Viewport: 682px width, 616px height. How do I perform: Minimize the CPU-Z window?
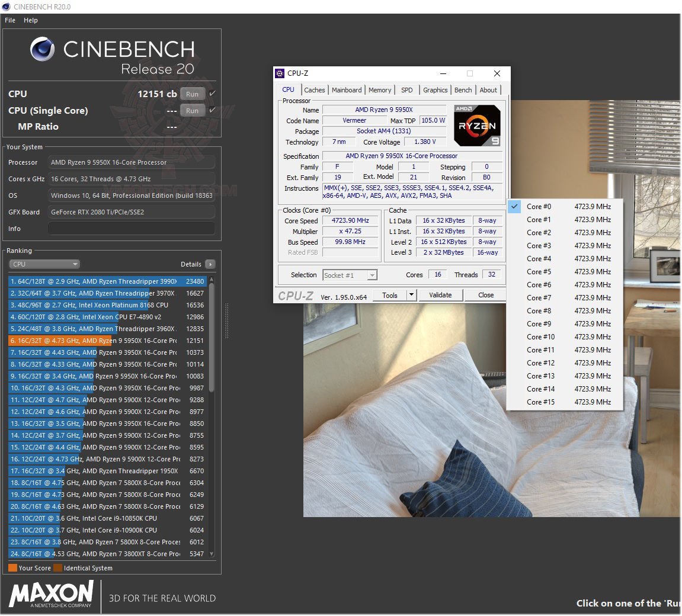click(x=443, y=73)
